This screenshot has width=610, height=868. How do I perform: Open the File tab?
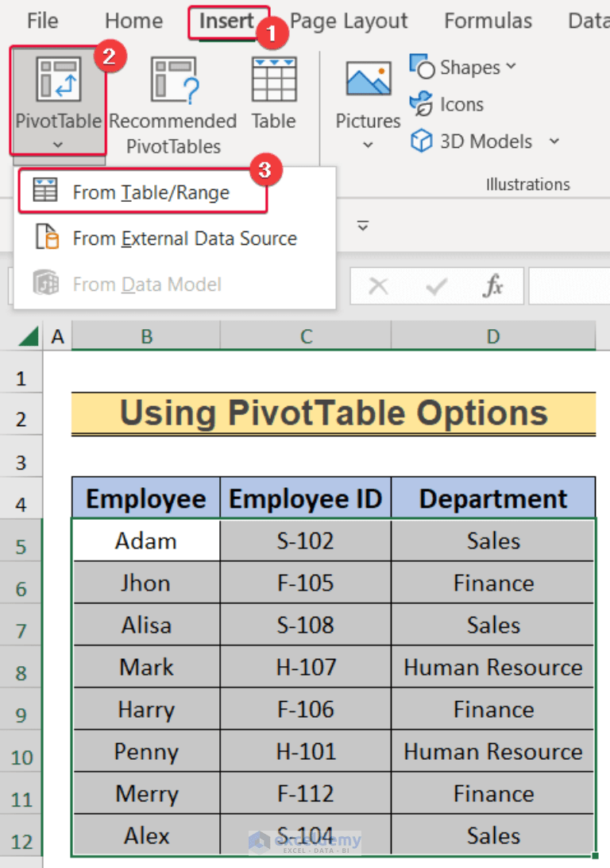[x=42, y=21]
